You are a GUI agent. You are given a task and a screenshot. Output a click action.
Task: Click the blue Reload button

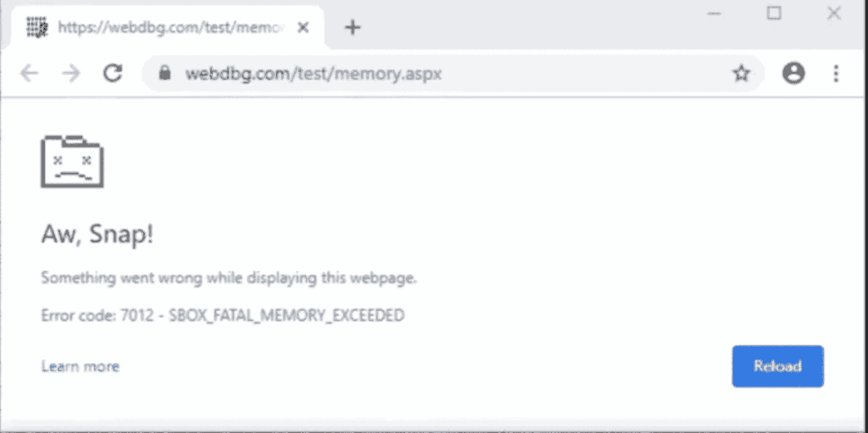pyautogui.click(x=778, y=366)
